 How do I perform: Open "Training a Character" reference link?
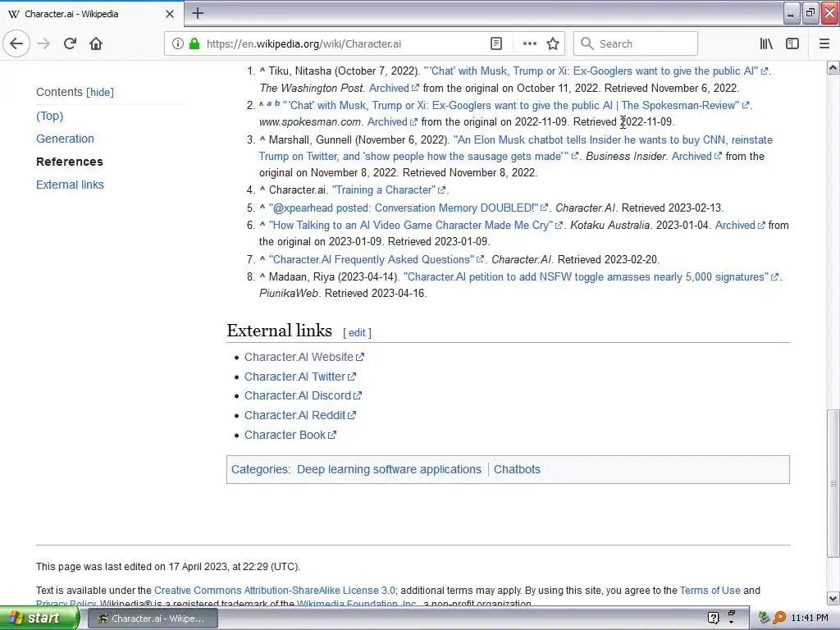click(x=388, y=190)
